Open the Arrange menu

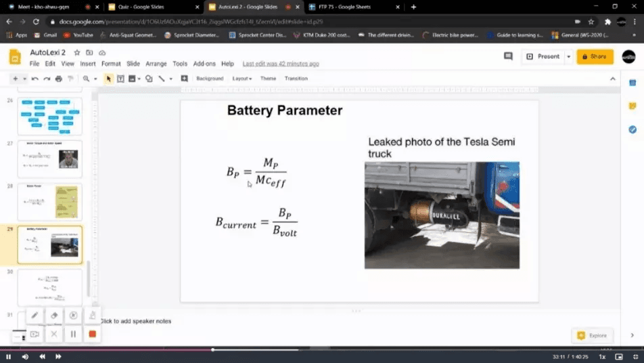click(156, 64)
